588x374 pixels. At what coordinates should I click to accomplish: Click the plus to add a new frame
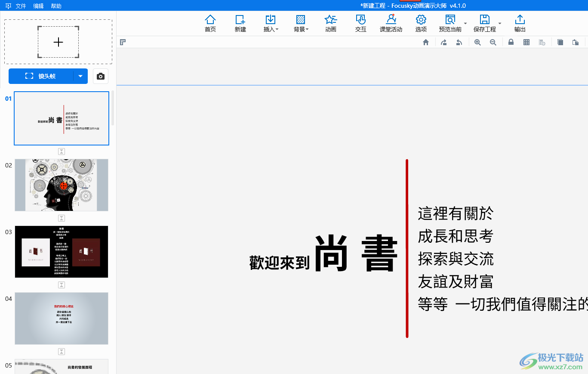tap(58, 42)
